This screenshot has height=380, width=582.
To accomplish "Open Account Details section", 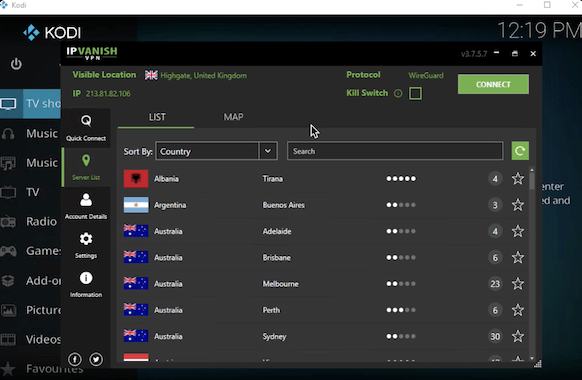I will 86,206.
